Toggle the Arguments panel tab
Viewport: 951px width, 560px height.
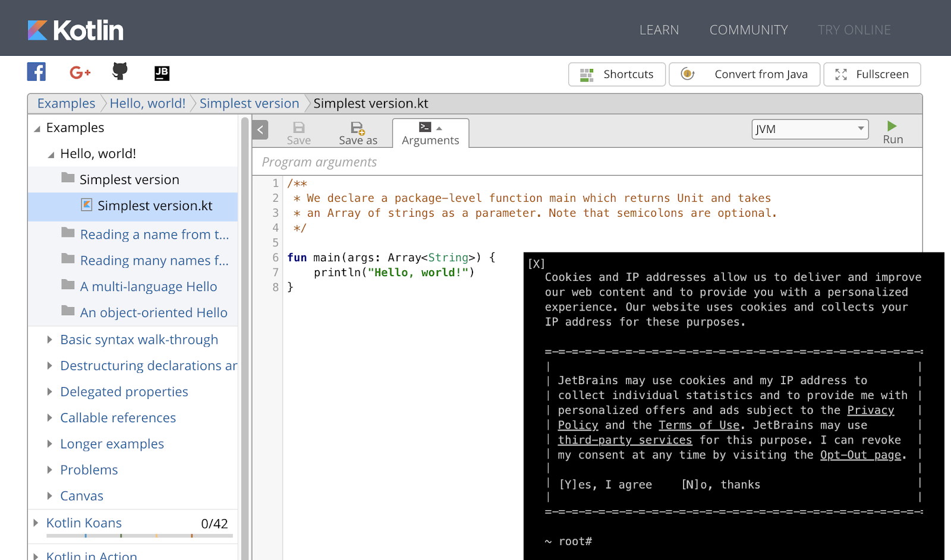tap(430, 133)
